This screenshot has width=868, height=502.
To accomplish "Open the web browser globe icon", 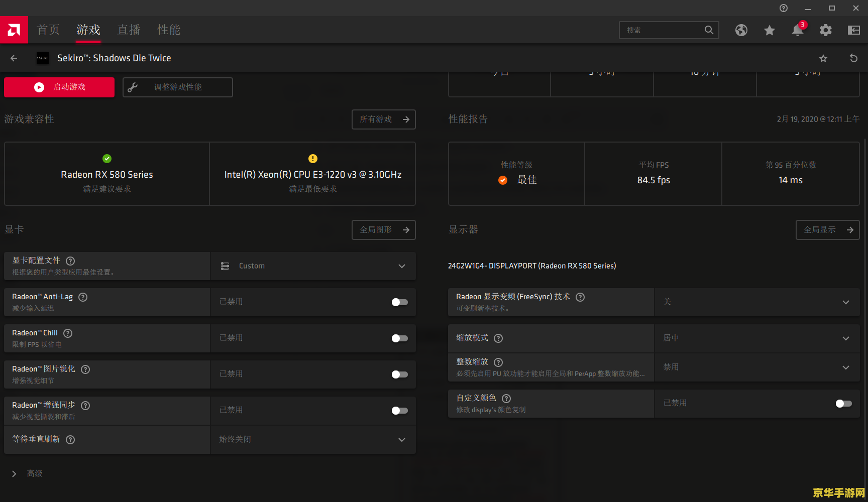I will pos(741,30).
